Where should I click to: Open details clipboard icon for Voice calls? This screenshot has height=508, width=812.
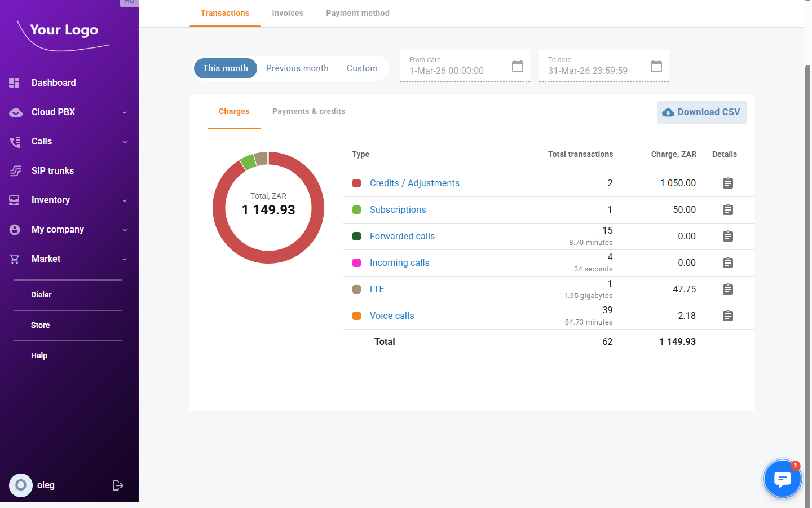tap(727, 316)
